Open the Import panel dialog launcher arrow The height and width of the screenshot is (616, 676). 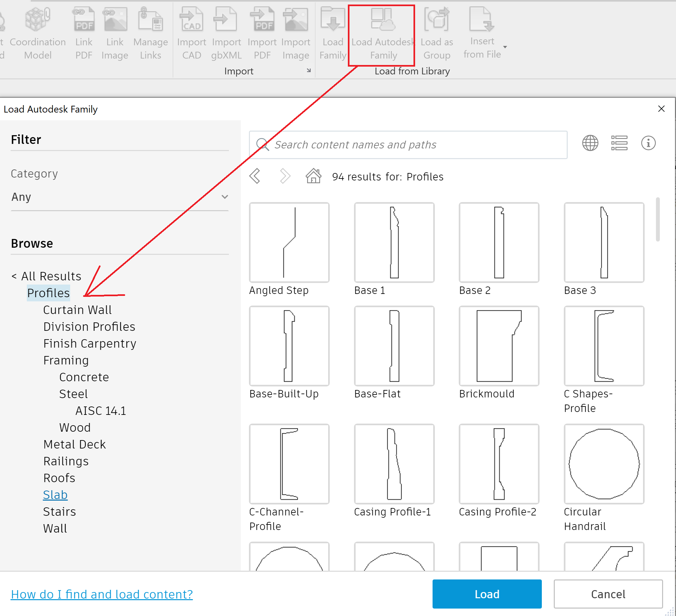308,71
